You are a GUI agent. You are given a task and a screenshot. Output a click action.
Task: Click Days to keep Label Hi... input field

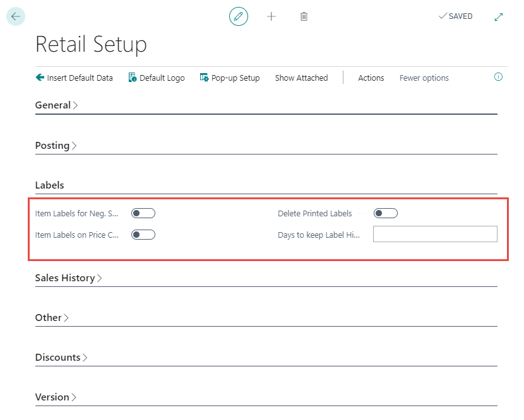(x=435, y=235)
